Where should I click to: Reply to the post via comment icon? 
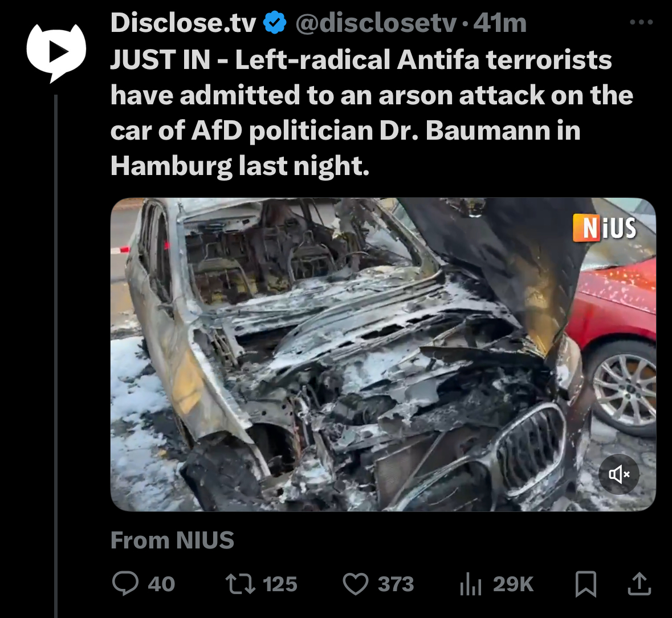click(x=125, y=584)
